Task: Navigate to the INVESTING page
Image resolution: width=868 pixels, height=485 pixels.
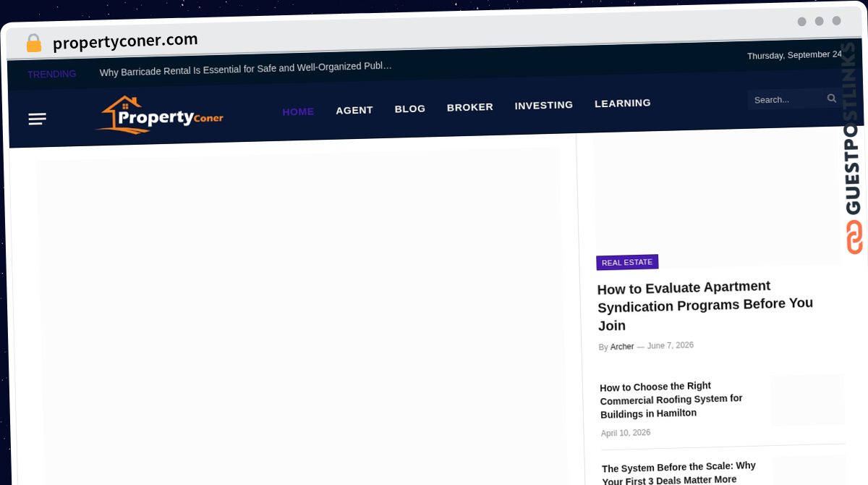Action: click(544, 105)
